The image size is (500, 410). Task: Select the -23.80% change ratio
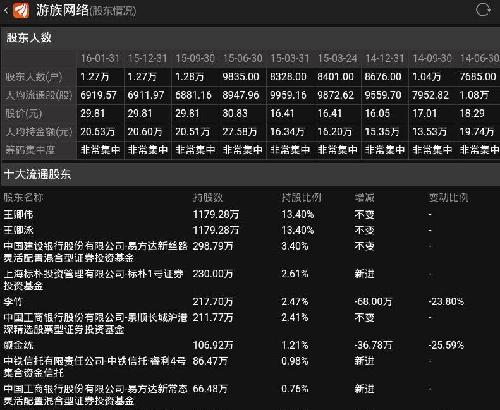coord(446,302)
